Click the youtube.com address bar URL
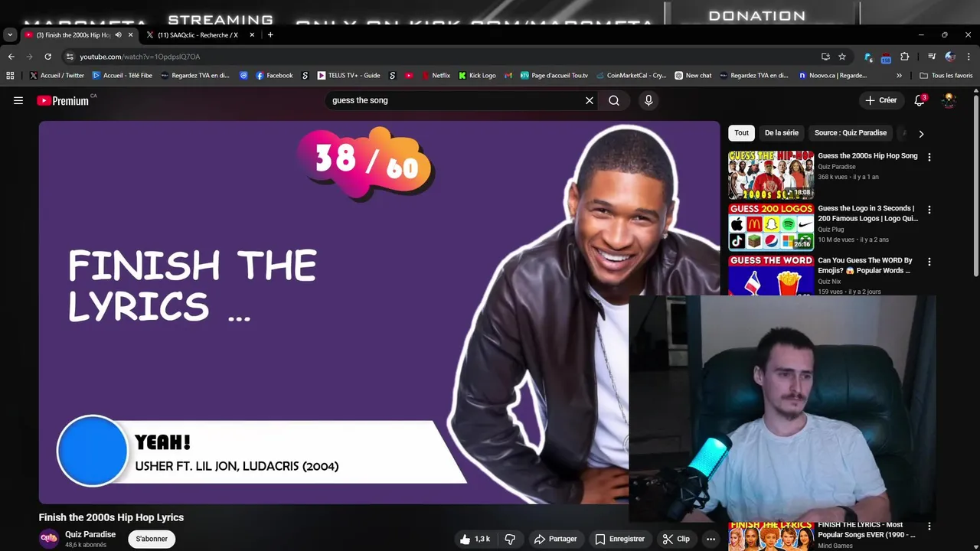Viewport: 980px width, 551px height. (x=139, y=57)
